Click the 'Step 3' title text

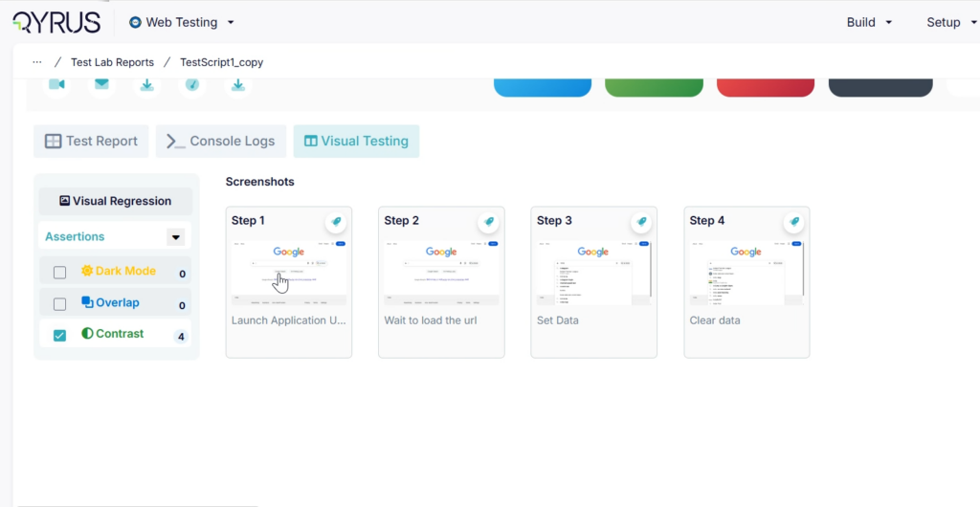[554, 220]
